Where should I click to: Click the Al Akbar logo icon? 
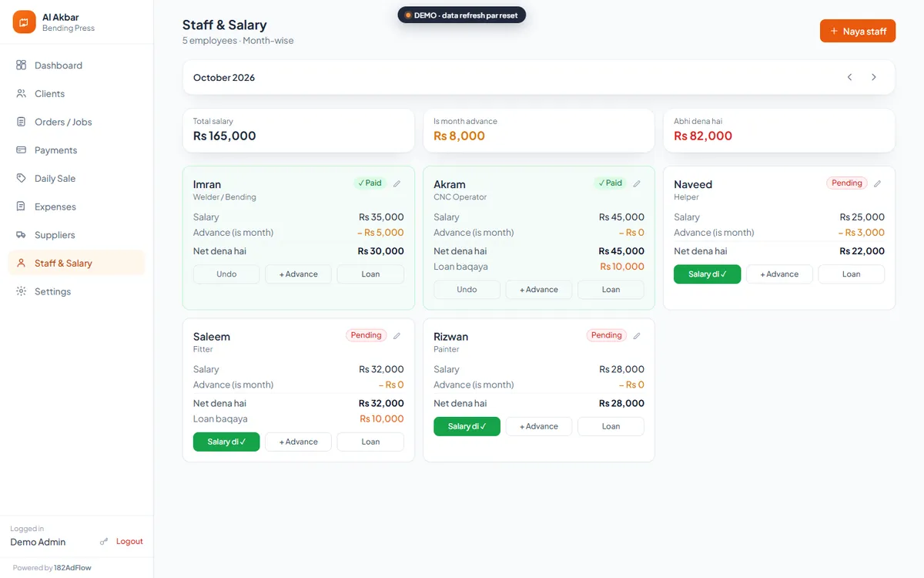(25, 22)
